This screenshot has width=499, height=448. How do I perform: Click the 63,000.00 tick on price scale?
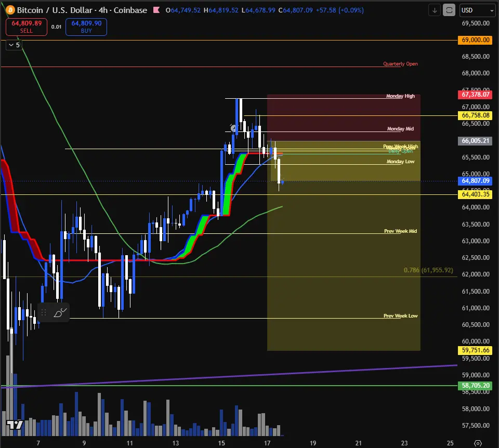(476, 241)
